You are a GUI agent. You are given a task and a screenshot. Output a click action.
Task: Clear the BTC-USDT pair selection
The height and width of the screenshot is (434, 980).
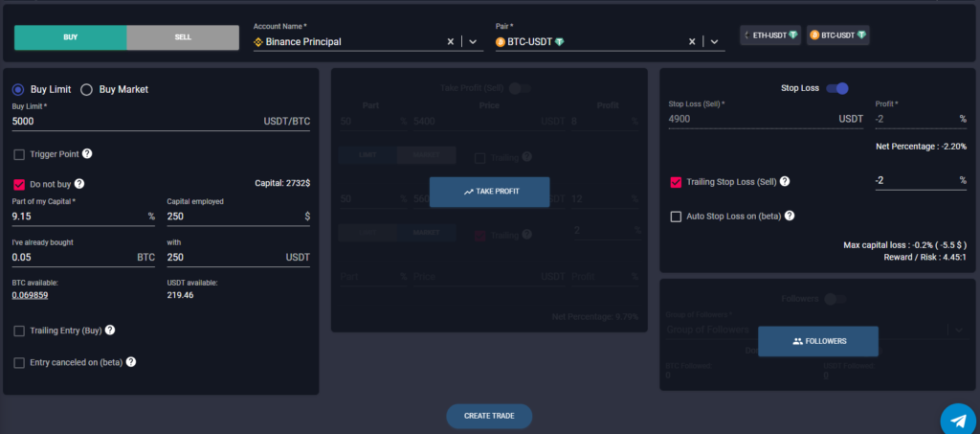[693, 42]
